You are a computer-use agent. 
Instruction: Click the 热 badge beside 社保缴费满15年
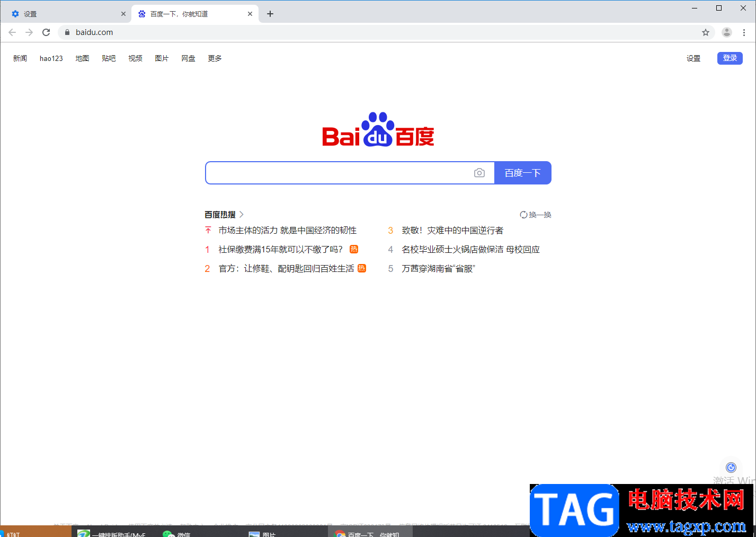pos(354,249)
